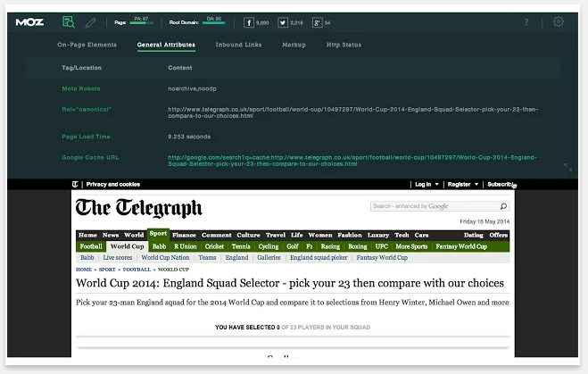Open the Boxing subsection
This screenshot has height=374, width=588.
(358, 246)
